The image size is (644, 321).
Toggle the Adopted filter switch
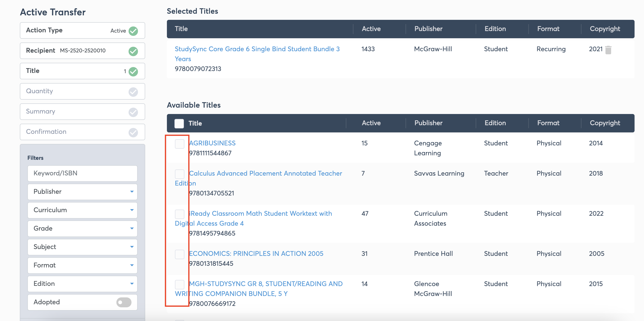pyautogui.click(x=124, y=302)
